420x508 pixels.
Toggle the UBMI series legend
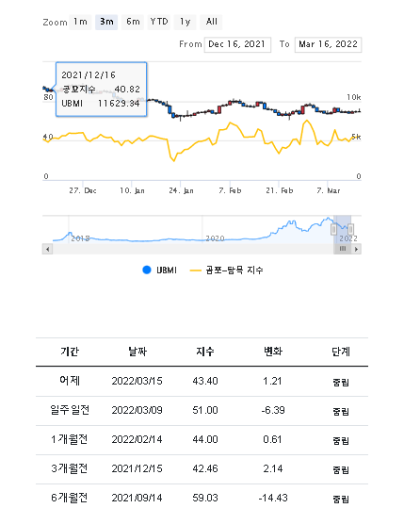[160, 270]
